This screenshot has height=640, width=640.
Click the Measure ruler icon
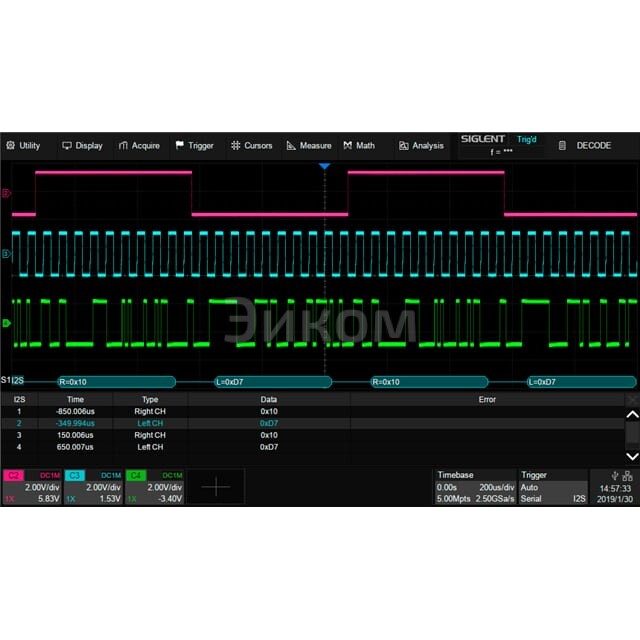click(x=292, y=146)
